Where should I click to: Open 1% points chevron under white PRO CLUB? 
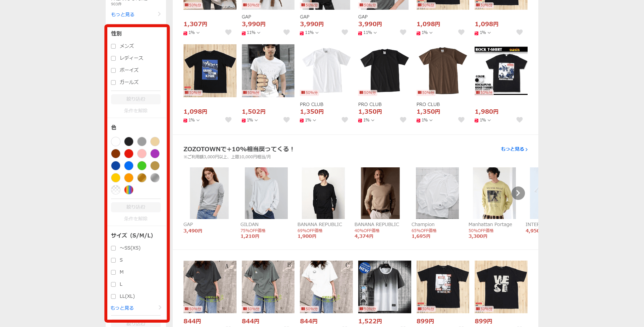[x=314, y=120]
